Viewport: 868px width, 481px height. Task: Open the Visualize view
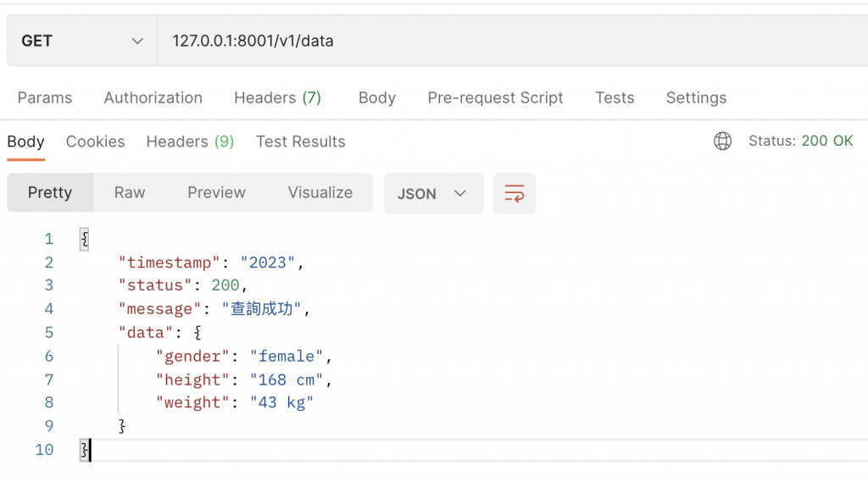[x=320, y=192]
